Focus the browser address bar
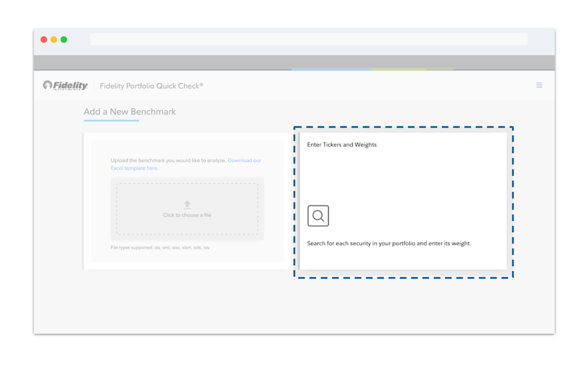Viewport: 588px width, 369px height. click(308, 40)
